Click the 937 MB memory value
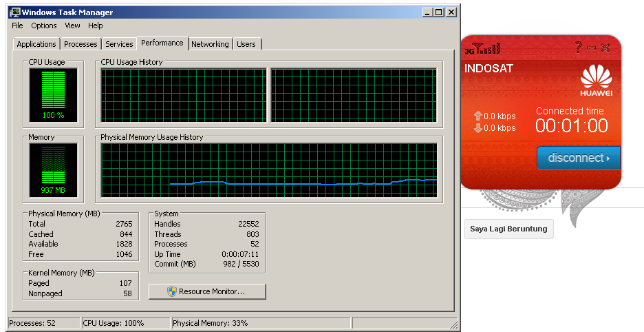 tap(53, 191)
